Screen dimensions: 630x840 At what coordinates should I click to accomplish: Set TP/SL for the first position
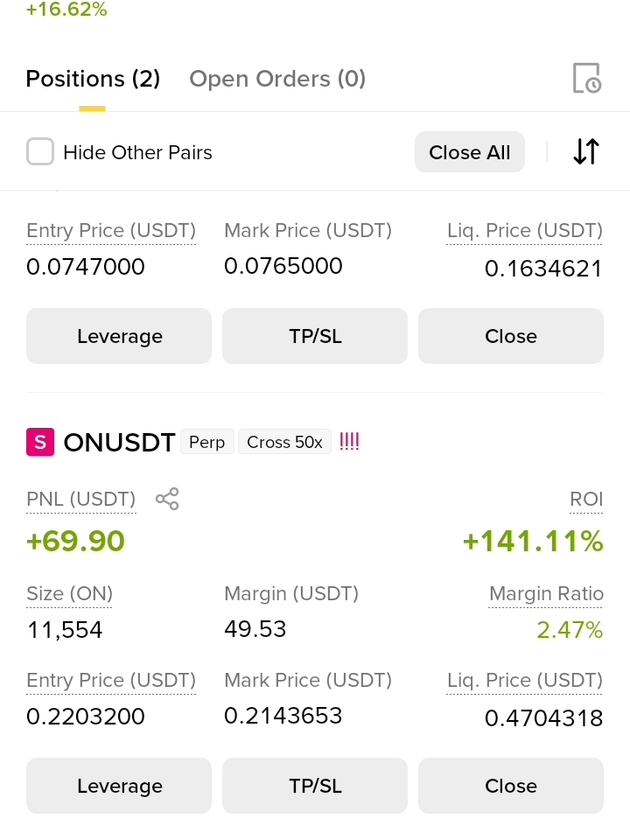coord(315,336)
